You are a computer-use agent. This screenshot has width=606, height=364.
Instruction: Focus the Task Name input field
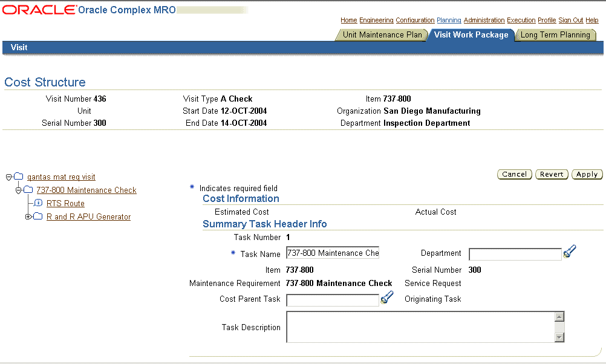click(x=333, y=253)
